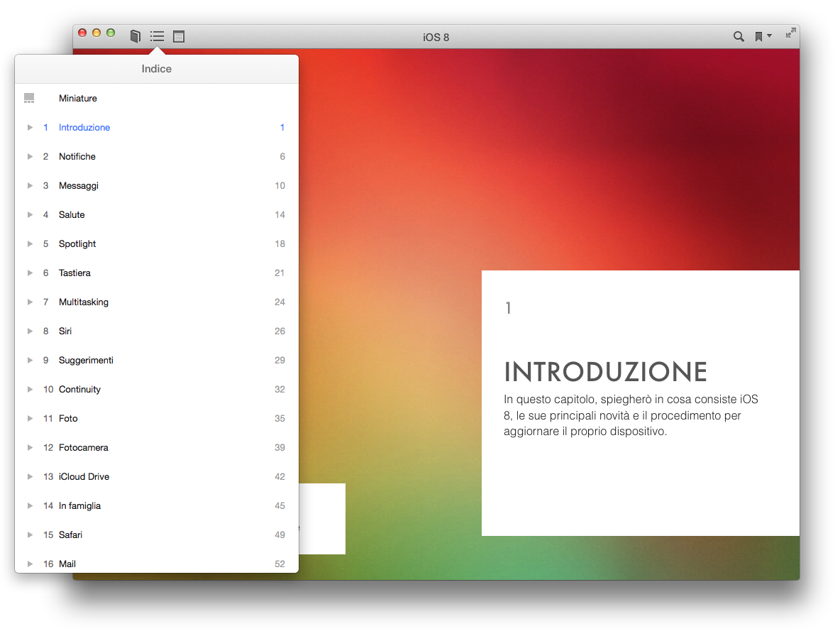Image resolution: width=840 pixels, height=636 pixels.
Task: Open the Library books icon
Action: (136, 36)
